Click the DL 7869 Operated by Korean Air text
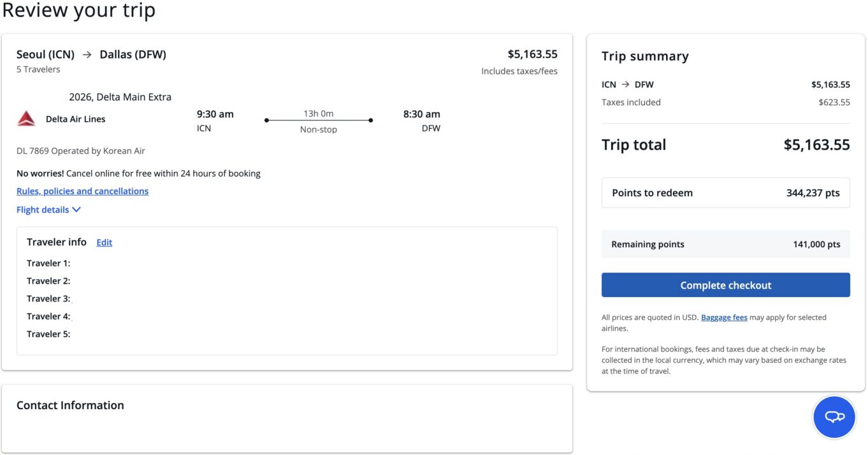The height and width of the screenshot is (455, 868). [81, 151]
